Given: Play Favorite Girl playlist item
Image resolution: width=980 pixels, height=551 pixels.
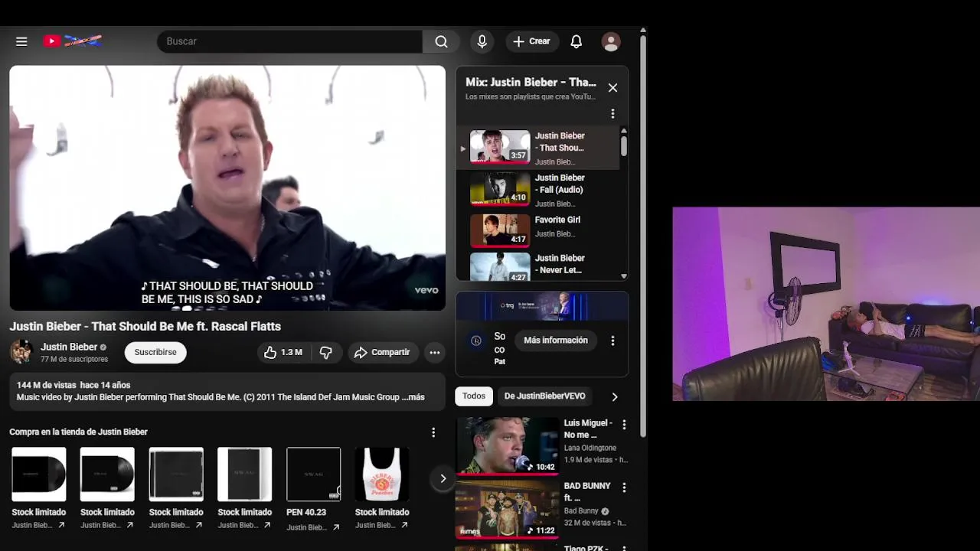Looking at the screenshot, I should click(537, 230).
